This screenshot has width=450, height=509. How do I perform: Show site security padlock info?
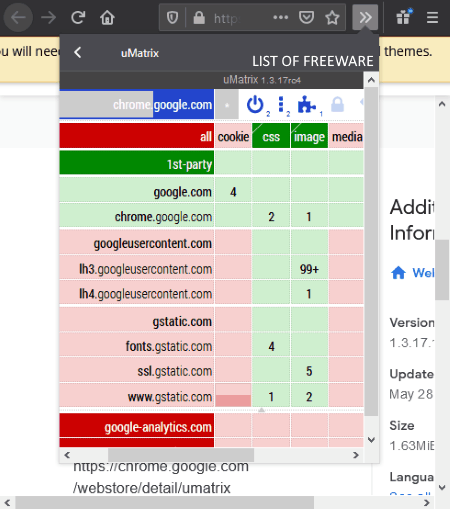(x=199, y=18)
